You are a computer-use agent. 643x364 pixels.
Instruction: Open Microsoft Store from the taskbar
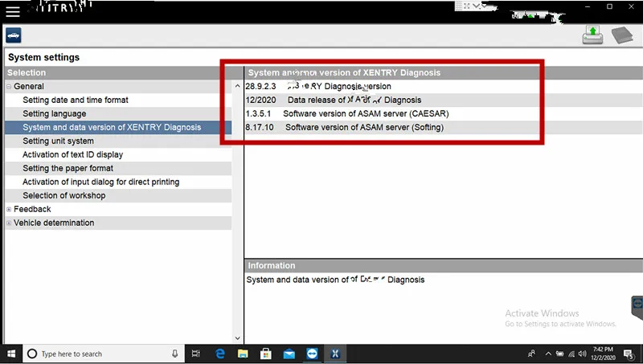[265, 354]
